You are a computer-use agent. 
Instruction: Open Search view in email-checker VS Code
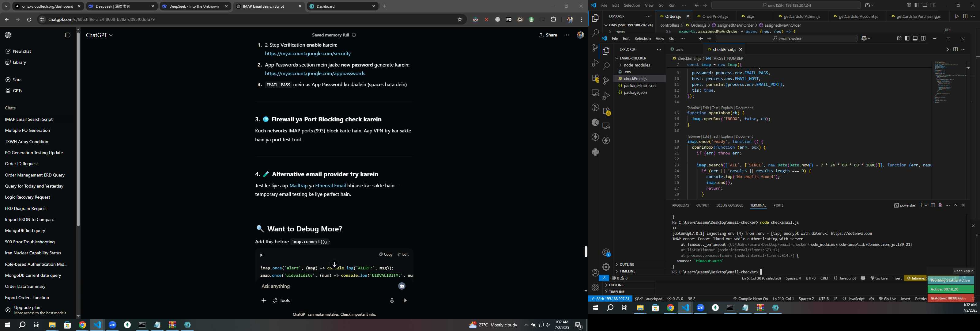click(606, 66)
